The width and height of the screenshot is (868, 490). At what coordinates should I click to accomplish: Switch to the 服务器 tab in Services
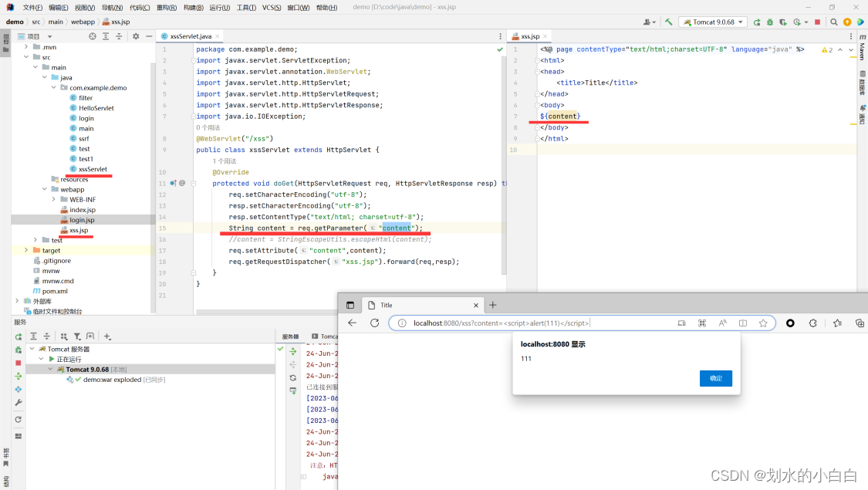(290, 336)
